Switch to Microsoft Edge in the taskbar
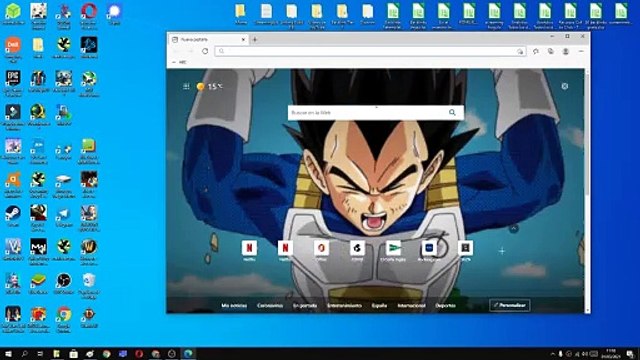This screenshot has width=640, height=360. [188, 353]
